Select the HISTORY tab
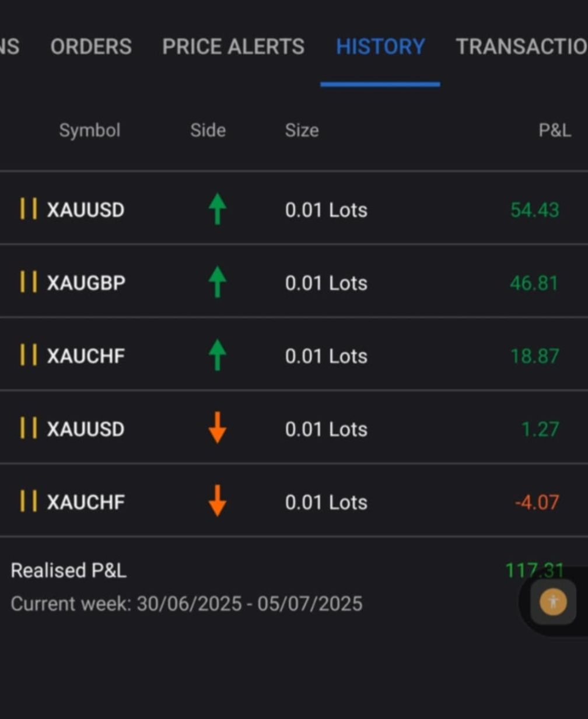Image resolution: width=588 pixels, height=719 pixels. [x=380, y=47]
